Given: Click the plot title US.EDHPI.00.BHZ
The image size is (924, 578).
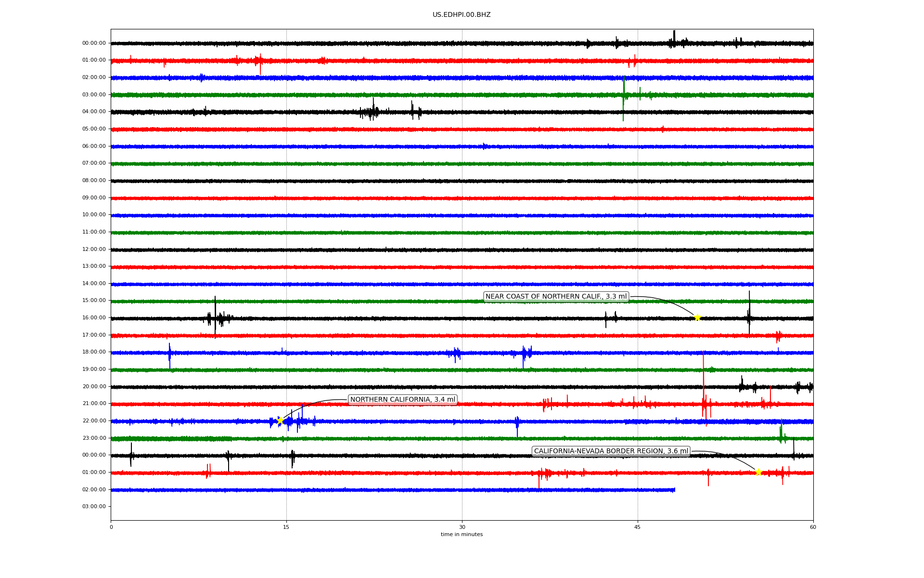Looking at the screenshot, I should 462,15.
